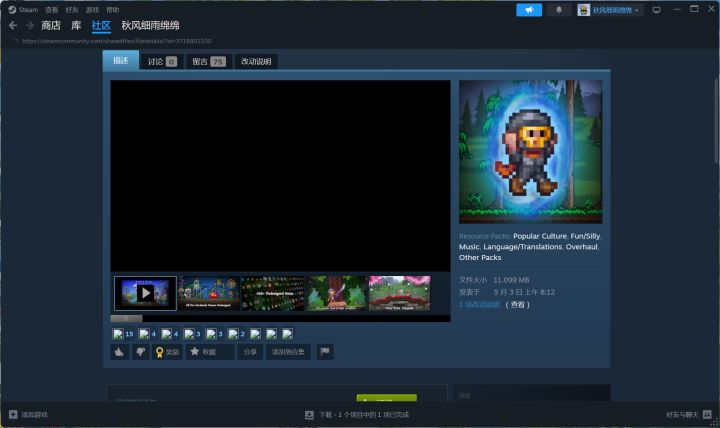Open the 秋风细雨绵绵 profile section

point(150,25)
